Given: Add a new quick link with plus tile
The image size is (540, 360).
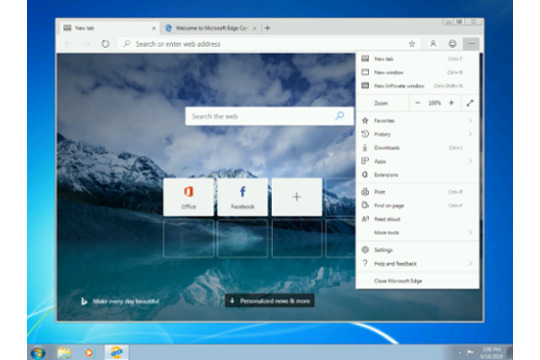Looking at the screenshot, I should tap(297, 197).
